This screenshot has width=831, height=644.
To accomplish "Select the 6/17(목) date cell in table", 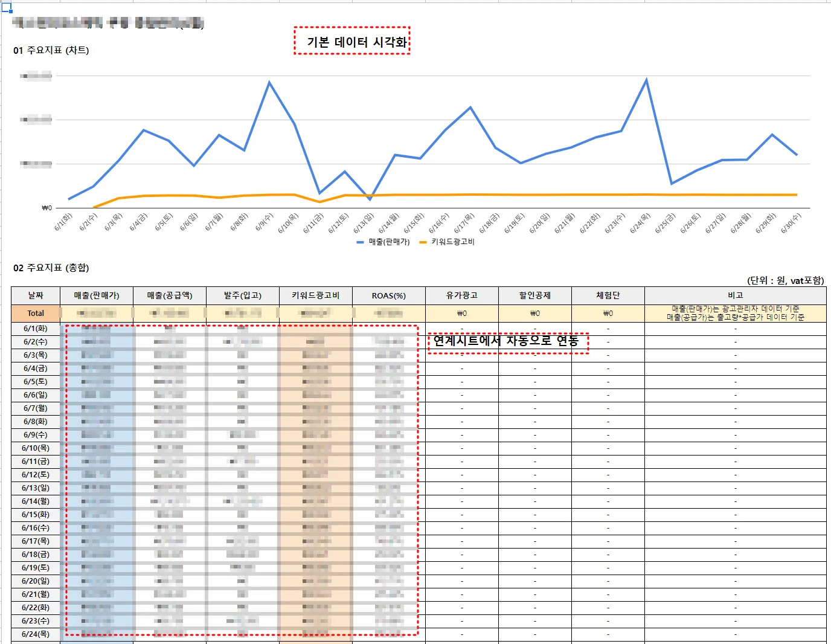I will click(x=36, y=541).
